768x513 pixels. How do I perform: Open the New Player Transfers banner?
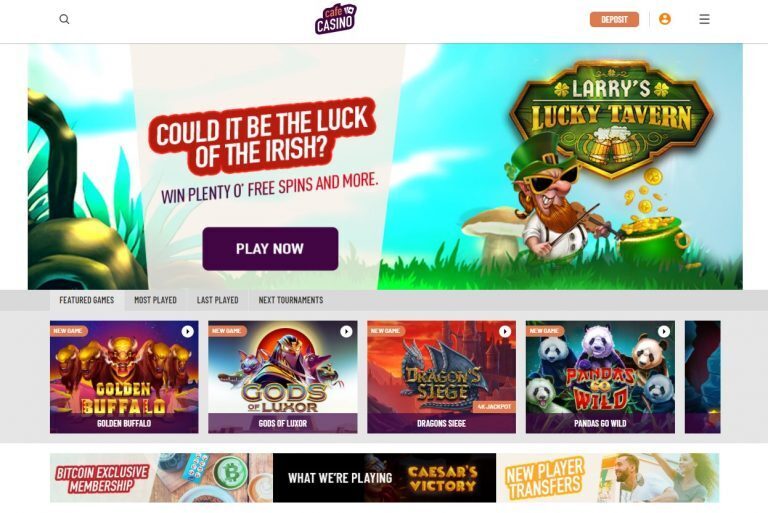tap(608, 478)
